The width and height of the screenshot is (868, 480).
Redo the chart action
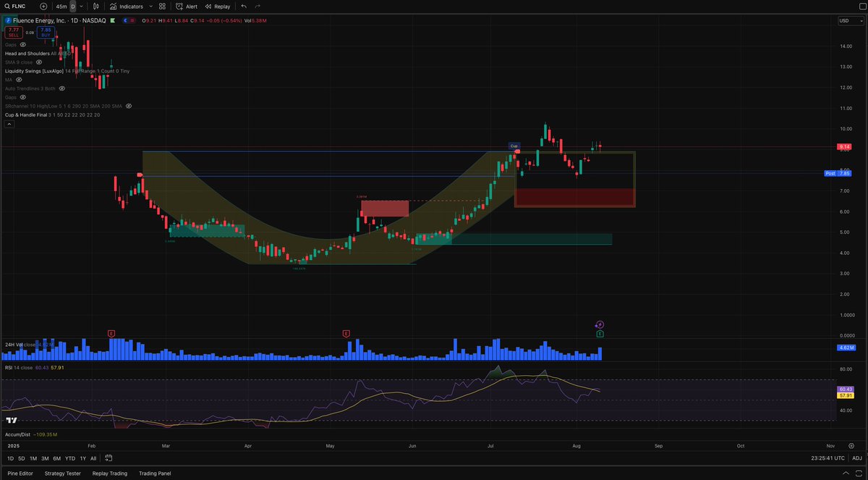(257, 6)
